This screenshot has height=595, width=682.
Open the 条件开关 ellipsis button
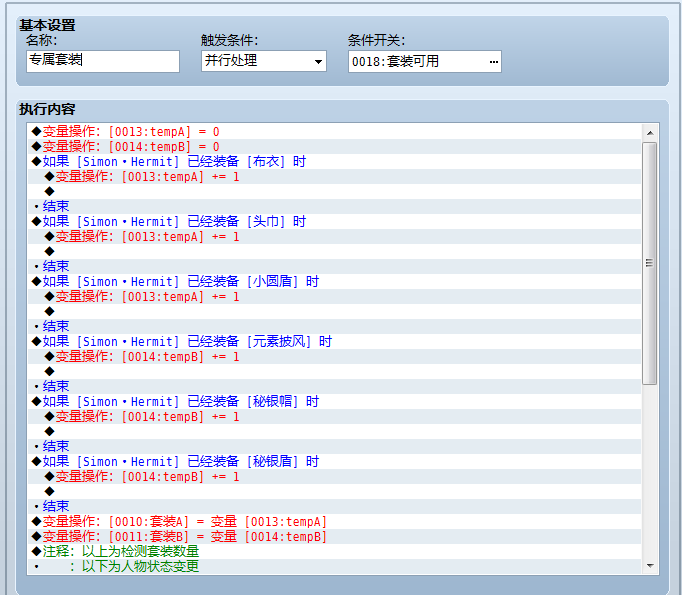click(x=493, y=62)
